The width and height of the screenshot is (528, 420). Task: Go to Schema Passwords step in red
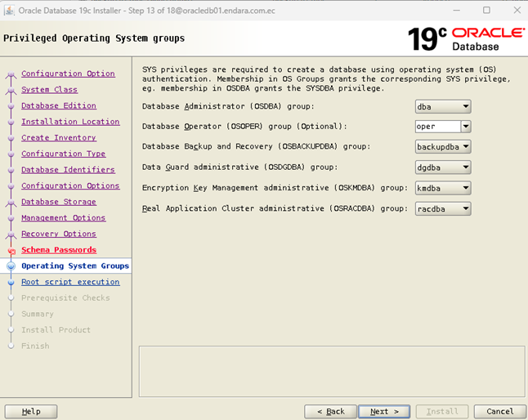pyautogui.click(x=59, y=250)
